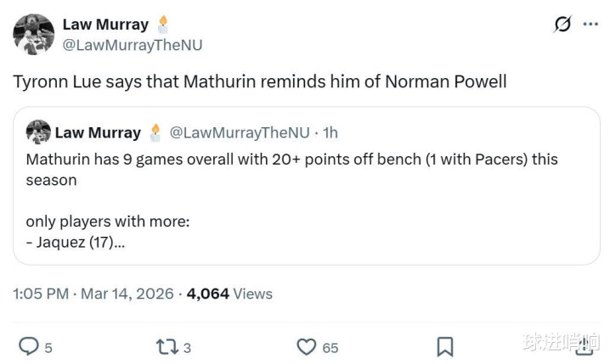
Task: Open the @LawMurrayTheNU handle link
Action: pos(133,45)
